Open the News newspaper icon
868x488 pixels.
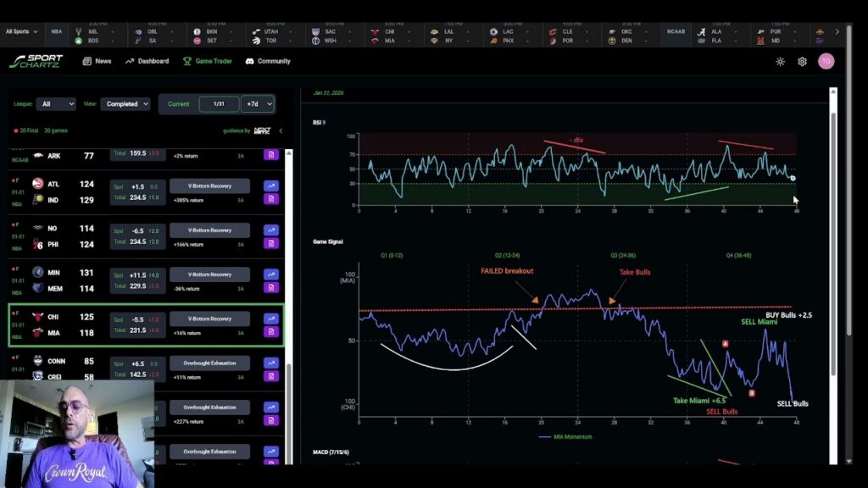[x=87, y=61]
